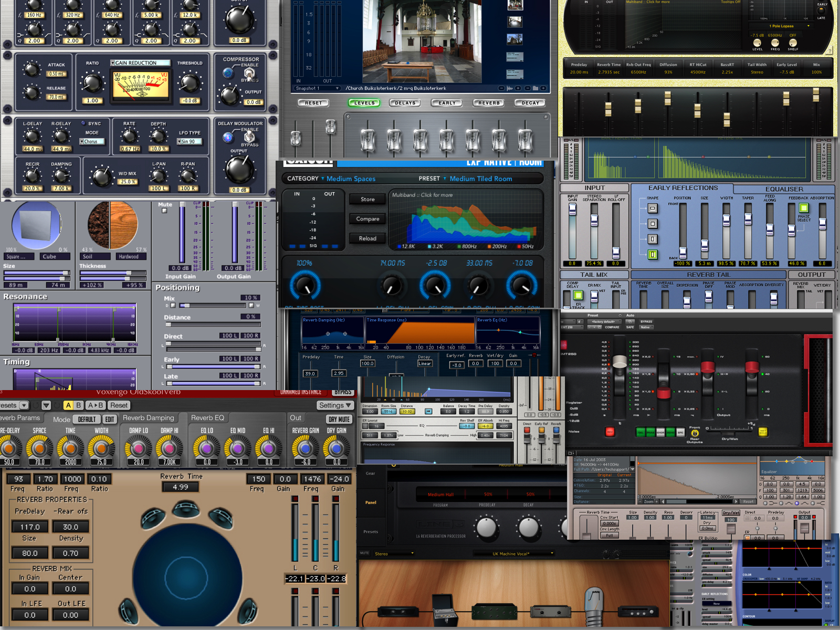Image resolution: width=840 pixels, height=630 pixels.
Task: Click the minus icon left of waveform
Action: (x=501, y=88)
